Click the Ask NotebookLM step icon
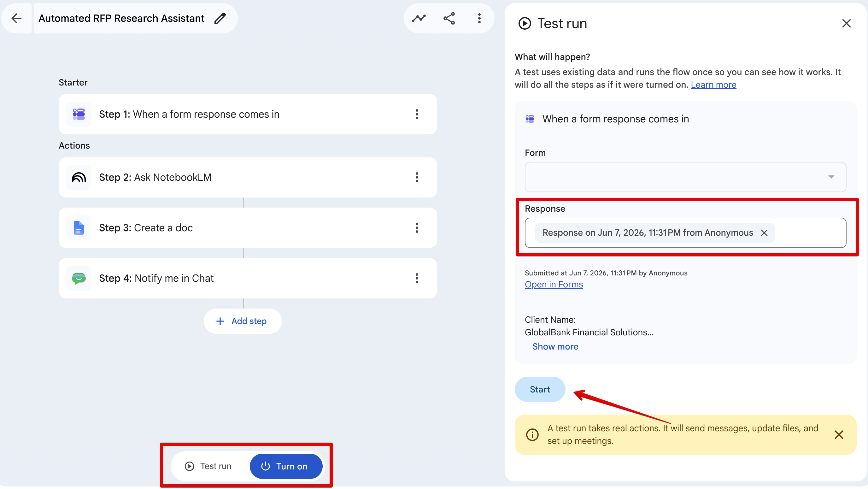 [79, 177]
